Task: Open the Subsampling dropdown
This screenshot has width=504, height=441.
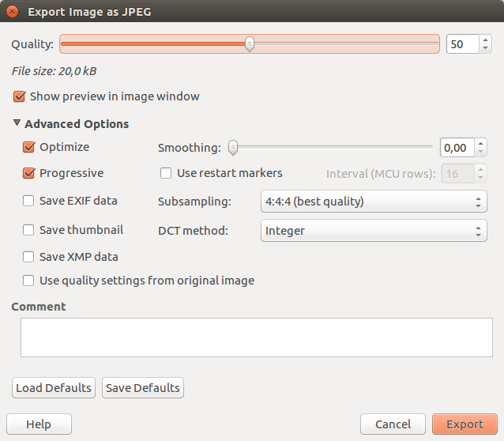Action: coord(373,202)
